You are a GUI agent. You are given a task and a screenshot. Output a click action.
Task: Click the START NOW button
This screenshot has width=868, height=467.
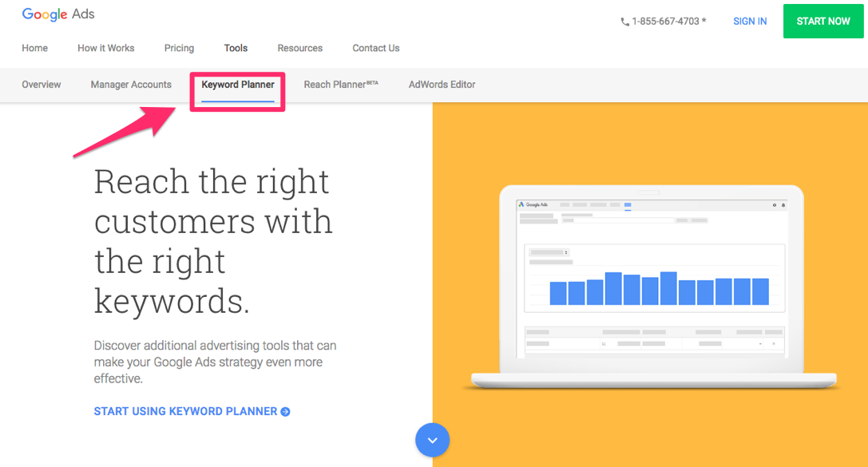[x=822, y=21]
